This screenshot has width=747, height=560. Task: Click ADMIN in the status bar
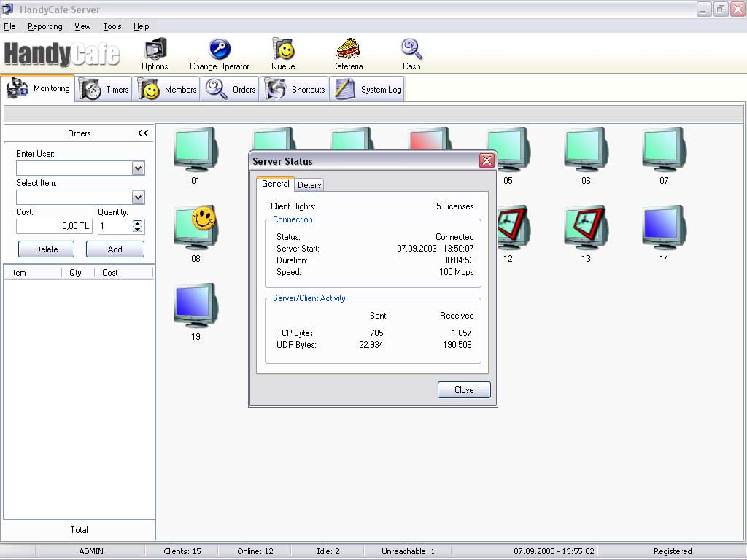(91, 551)
